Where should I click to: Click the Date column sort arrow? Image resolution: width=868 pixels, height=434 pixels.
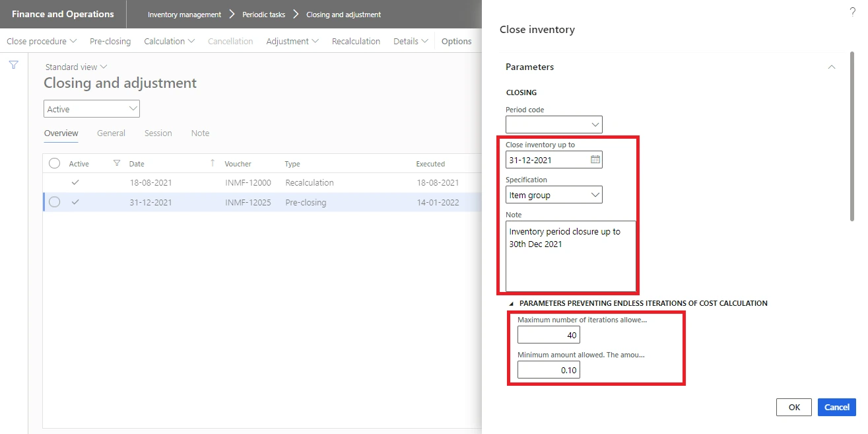213,163
